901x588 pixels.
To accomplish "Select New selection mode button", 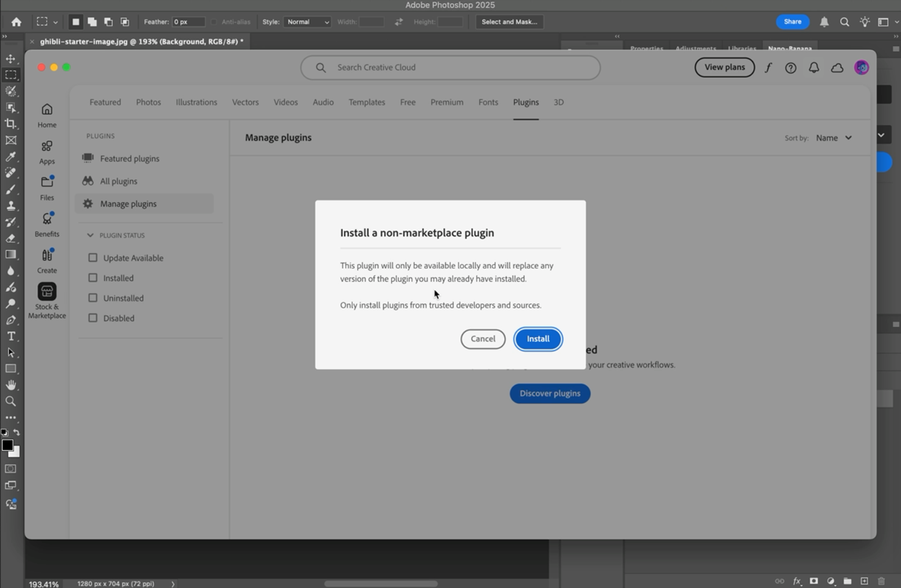I will [x=75, y=22].
